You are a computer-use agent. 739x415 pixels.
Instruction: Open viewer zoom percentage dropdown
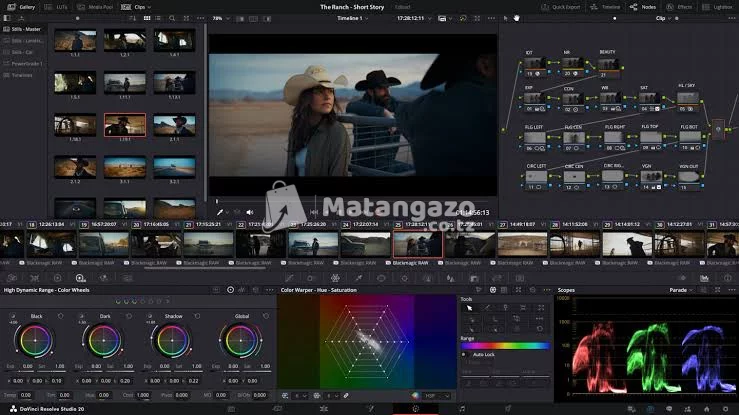click(221, 18)
